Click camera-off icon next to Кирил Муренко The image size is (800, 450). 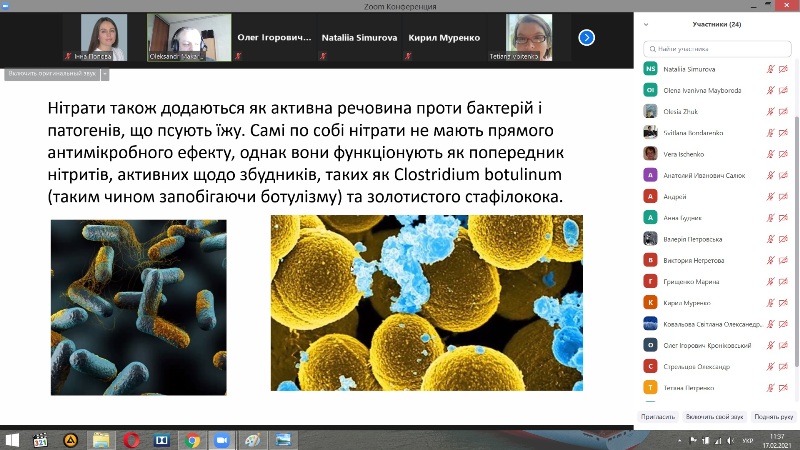tap(785, 302)
